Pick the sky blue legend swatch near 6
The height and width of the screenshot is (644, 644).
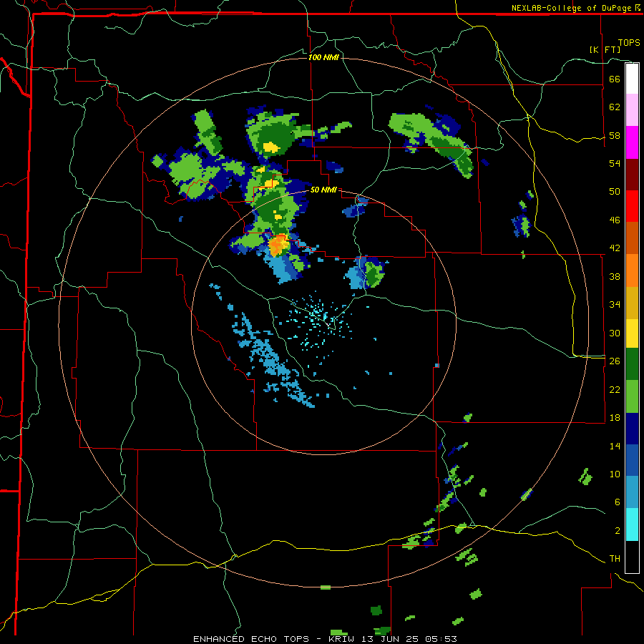pyautogui.click(x=632, y=492)
